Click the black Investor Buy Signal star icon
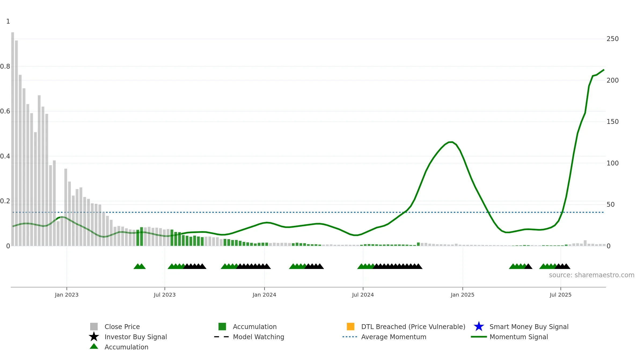The image size is (644, 362). pyautogui.click(x=94, y=337)
